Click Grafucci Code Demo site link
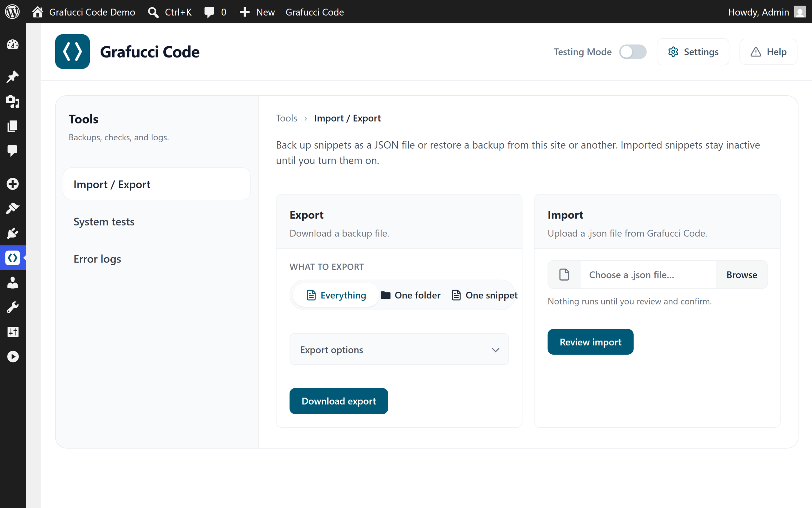 (x=92, y=12)
